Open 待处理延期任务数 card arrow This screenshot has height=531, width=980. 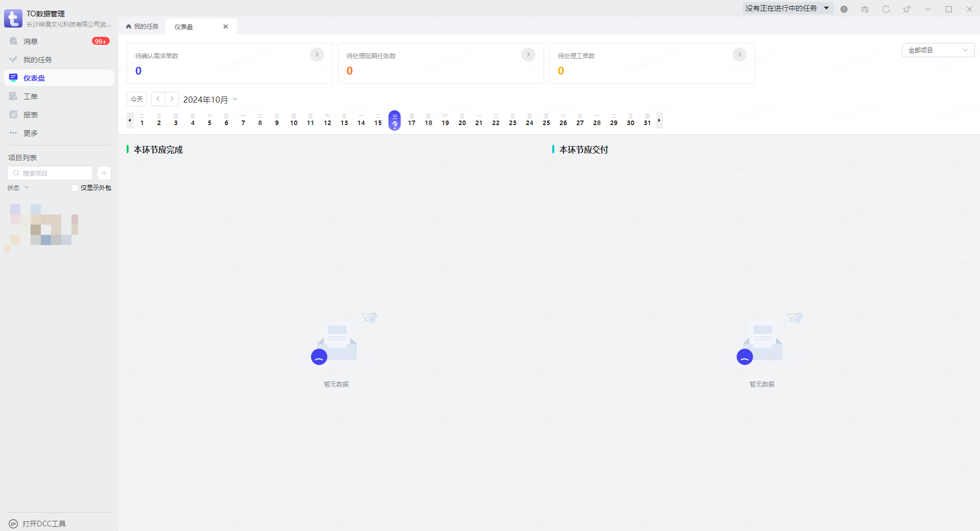pos(528,55)
